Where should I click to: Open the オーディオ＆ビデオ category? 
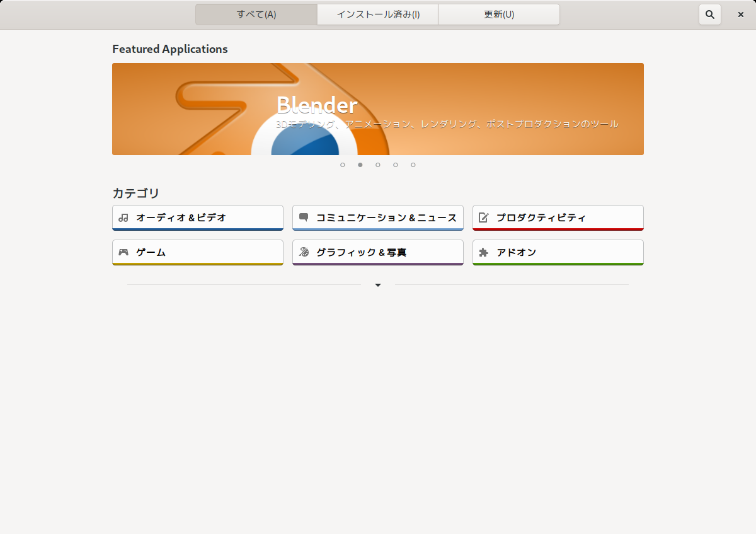click(x=198, y=218)
